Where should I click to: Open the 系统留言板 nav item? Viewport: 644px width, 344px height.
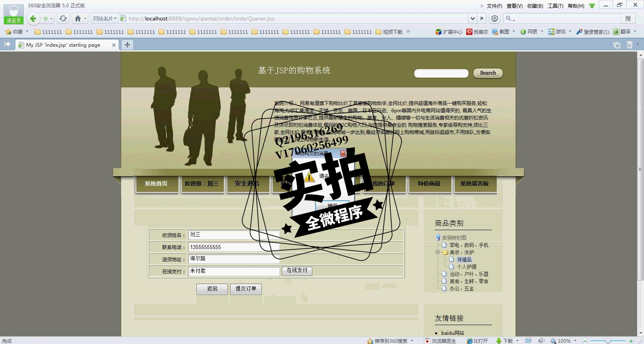[475, 184]
